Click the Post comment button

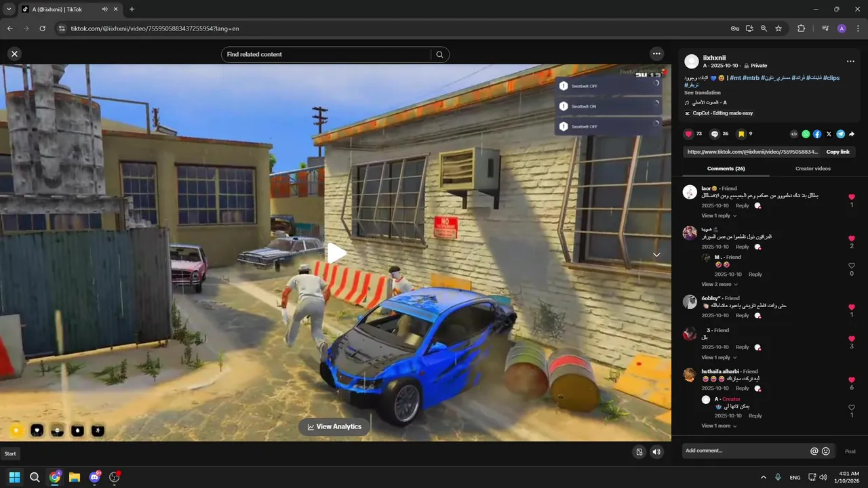(850, 451)
